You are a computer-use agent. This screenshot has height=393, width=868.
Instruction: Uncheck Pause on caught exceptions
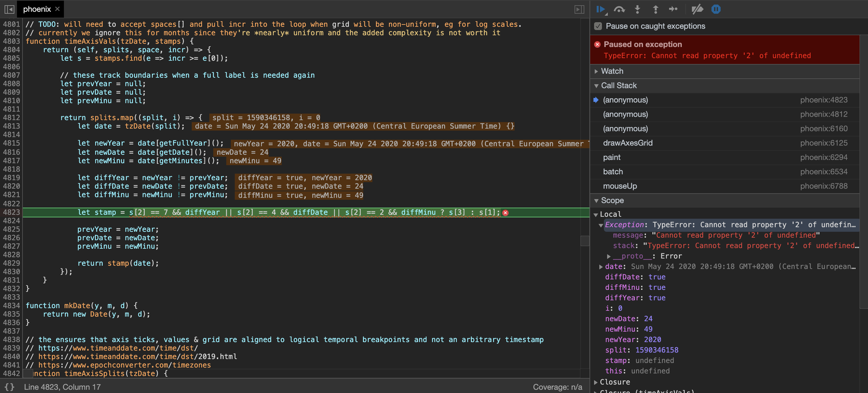point(598,26)
